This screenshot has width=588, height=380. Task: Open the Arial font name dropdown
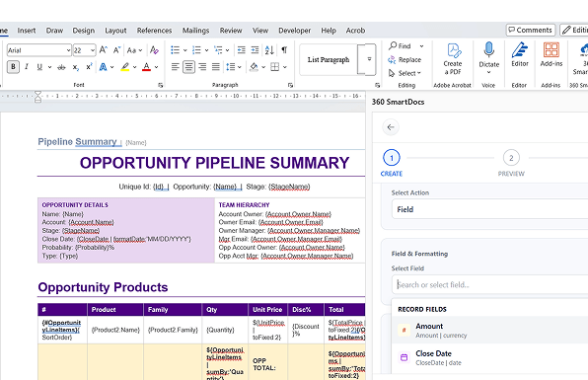68,50
